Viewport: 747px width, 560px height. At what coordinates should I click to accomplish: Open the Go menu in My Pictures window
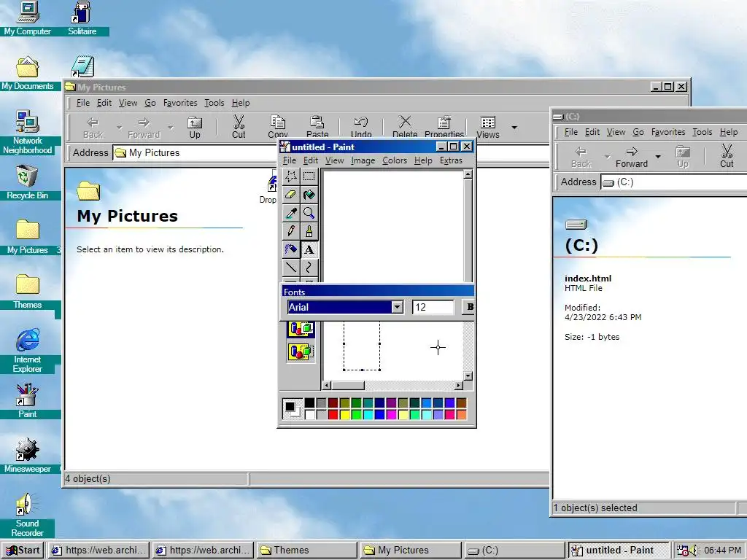[150, 103]
